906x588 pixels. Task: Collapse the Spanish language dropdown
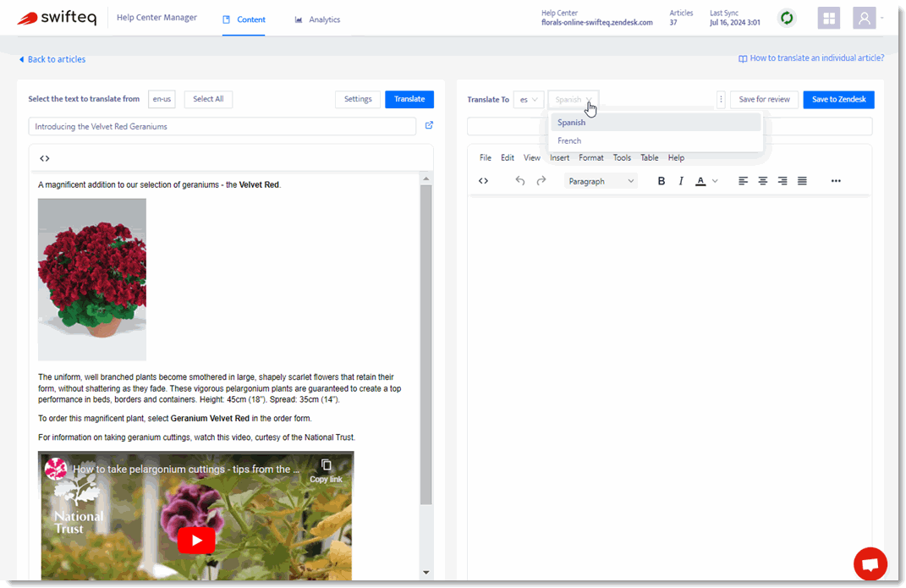(x=574, y=99)
